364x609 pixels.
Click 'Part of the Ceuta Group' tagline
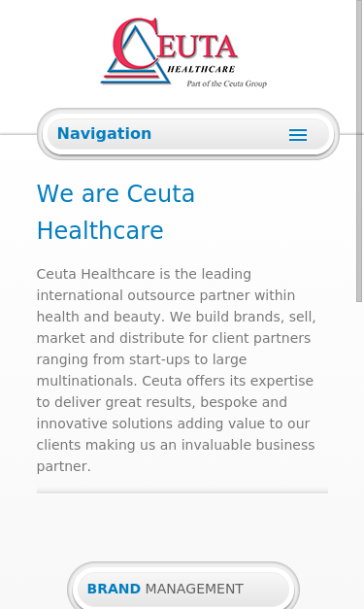226,84
